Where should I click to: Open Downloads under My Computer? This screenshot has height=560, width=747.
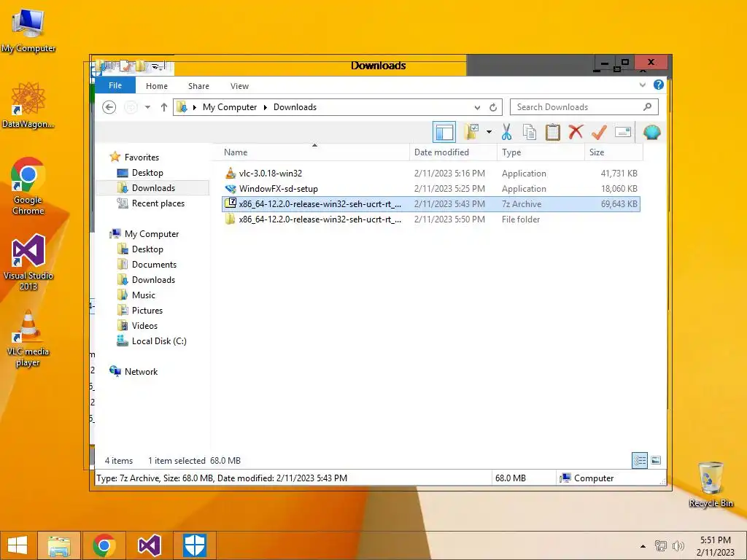[153, 279]
